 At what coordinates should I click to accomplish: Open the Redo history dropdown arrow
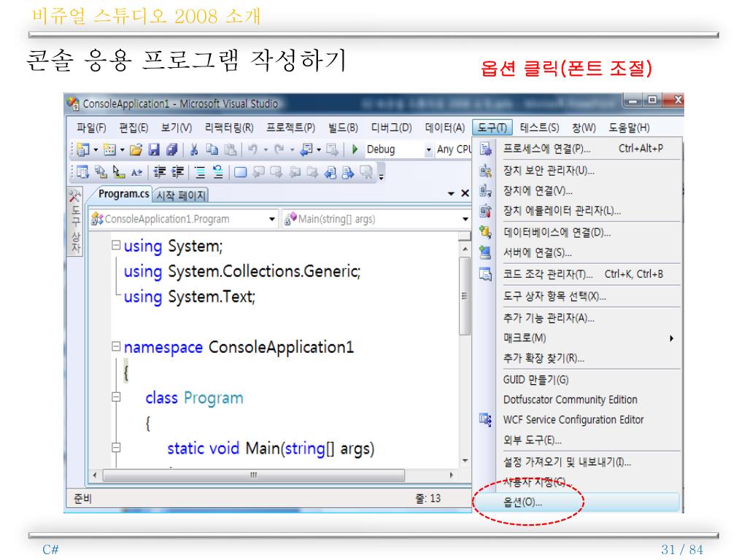click(292, 149)
